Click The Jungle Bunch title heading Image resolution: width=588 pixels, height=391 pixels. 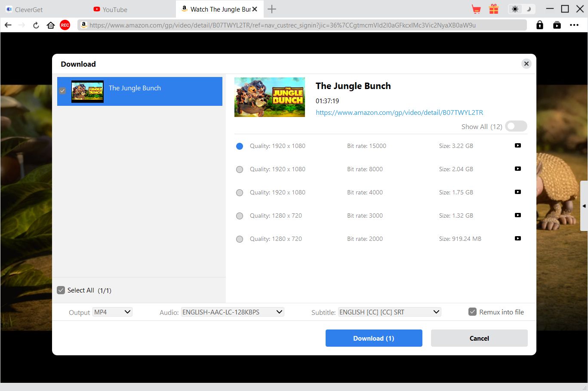pos(353,86)
